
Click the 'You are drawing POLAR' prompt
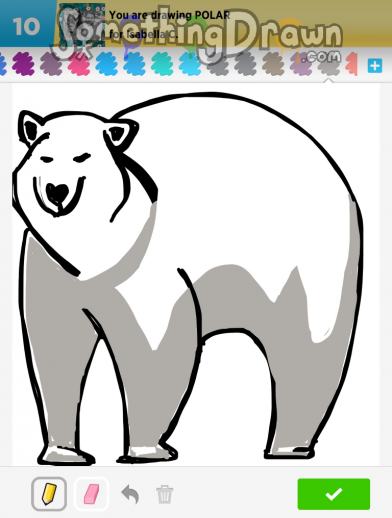[170, 15]
